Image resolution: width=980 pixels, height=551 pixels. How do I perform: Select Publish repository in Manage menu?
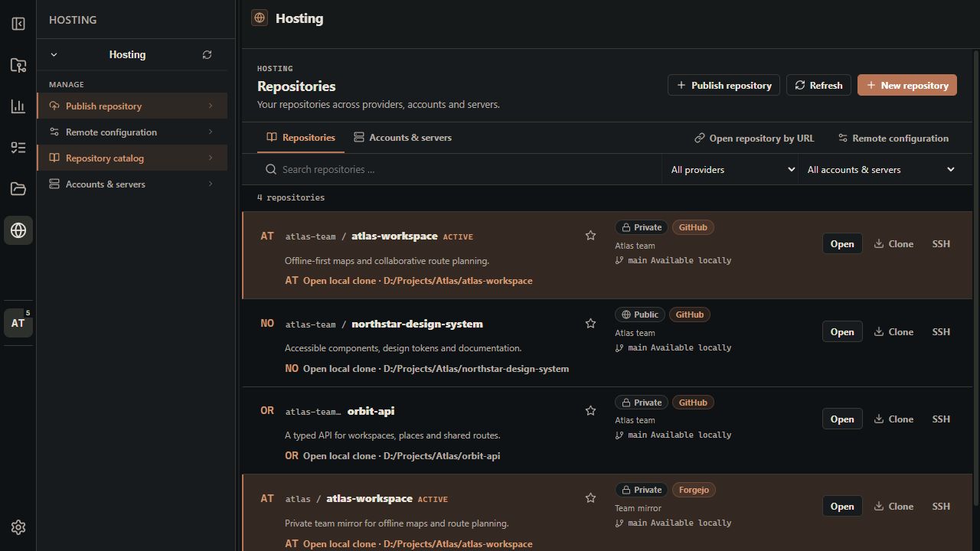(132, 106)
